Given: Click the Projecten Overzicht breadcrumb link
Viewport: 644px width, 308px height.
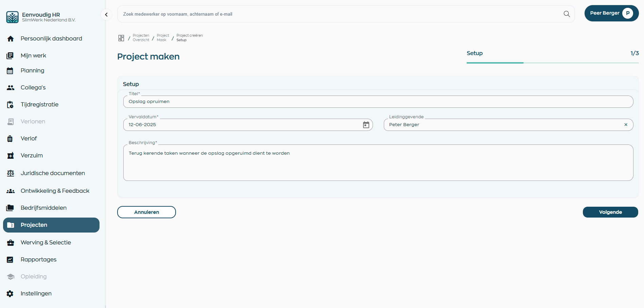Looking at the screenshot, I should tap(141, 38).
